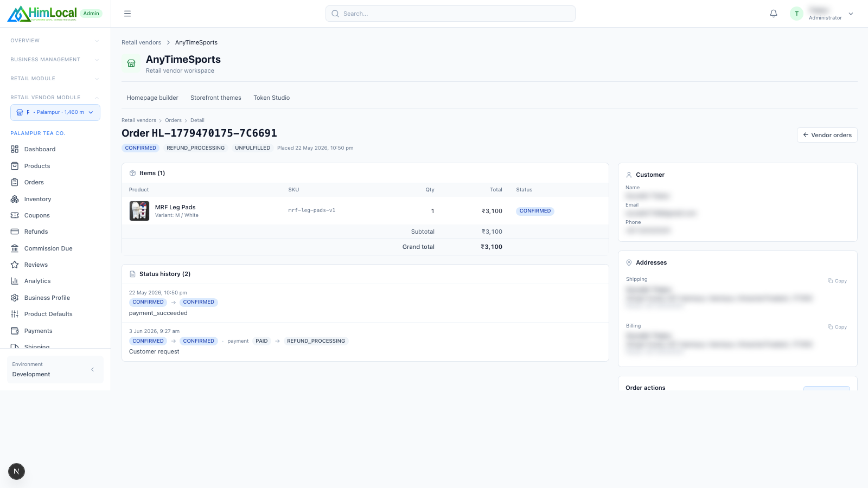Screen dimensions: 868x488
Task: Click the lower Retail vendors breadcrumb
Action: pyautogui.click(x=139, y=120)
